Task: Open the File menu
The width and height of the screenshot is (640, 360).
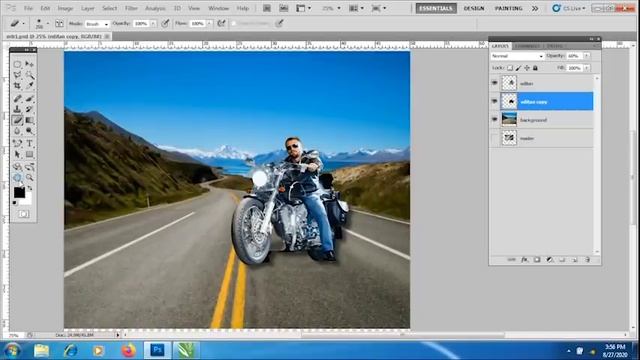Action: click(28, 8)
